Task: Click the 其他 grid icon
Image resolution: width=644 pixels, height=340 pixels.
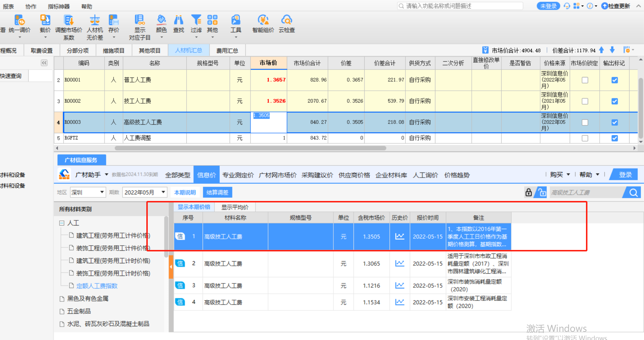Action: click(x=212, y=20)
